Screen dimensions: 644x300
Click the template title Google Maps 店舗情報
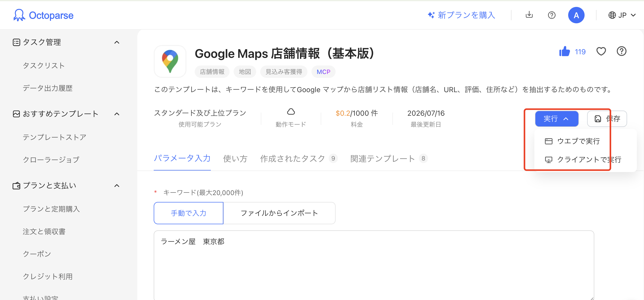[x=285, y=53]
